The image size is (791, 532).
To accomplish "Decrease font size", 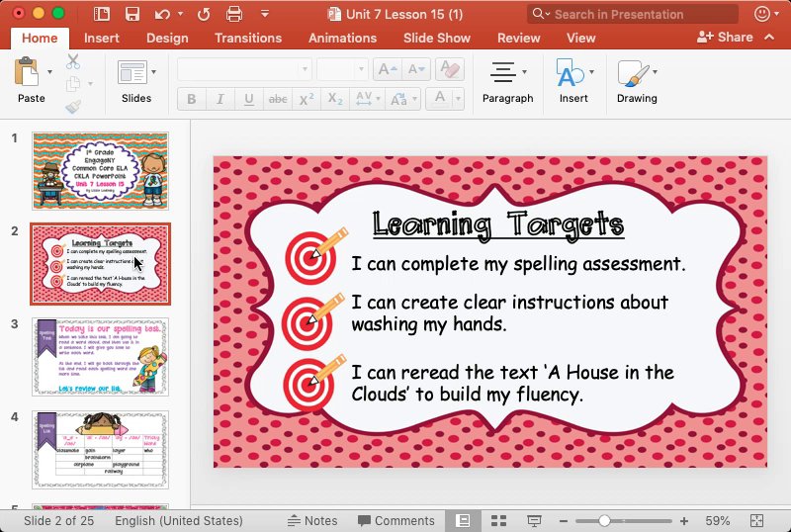I will click(x=416, y=69).
